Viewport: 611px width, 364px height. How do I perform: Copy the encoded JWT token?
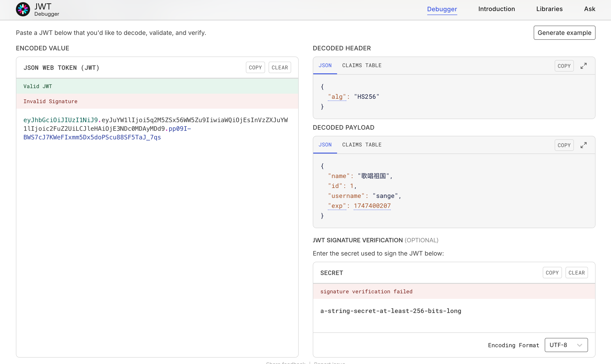click(255, 67)
